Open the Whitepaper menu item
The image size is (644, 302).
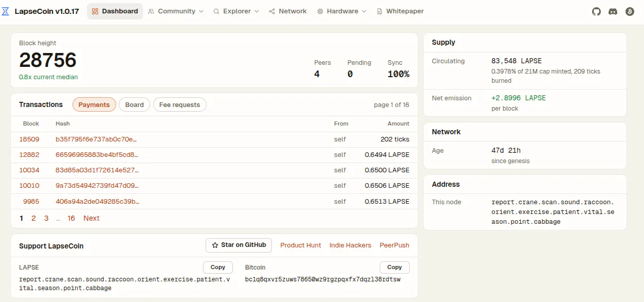(400, 11)
